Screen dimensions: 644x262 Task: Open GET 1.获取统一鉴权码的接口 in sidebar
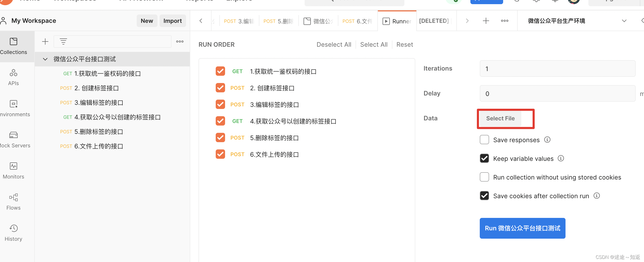coord(112,74)
